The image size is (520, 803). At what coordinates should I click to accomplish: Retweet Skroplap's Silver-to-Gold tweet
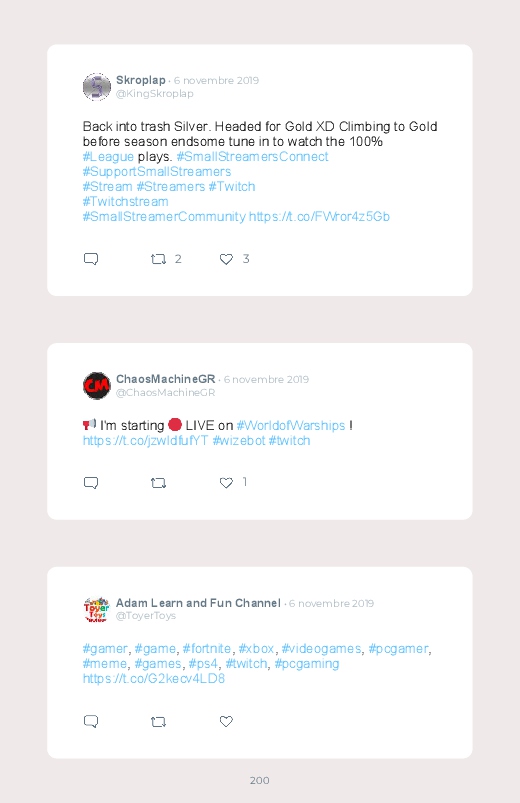pos(158,259)
